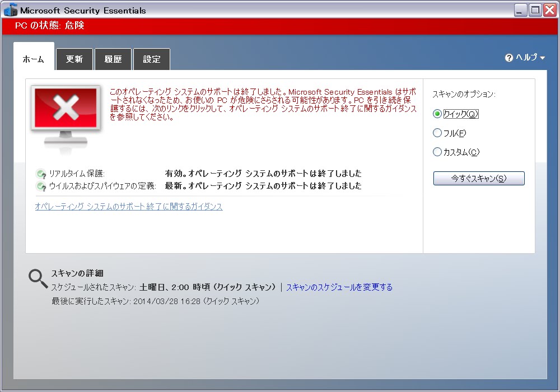Click the ウイルスおよびスパイウェアの定義: label text
The height and width of the screenshot is (392, 560).
[102, 186]
